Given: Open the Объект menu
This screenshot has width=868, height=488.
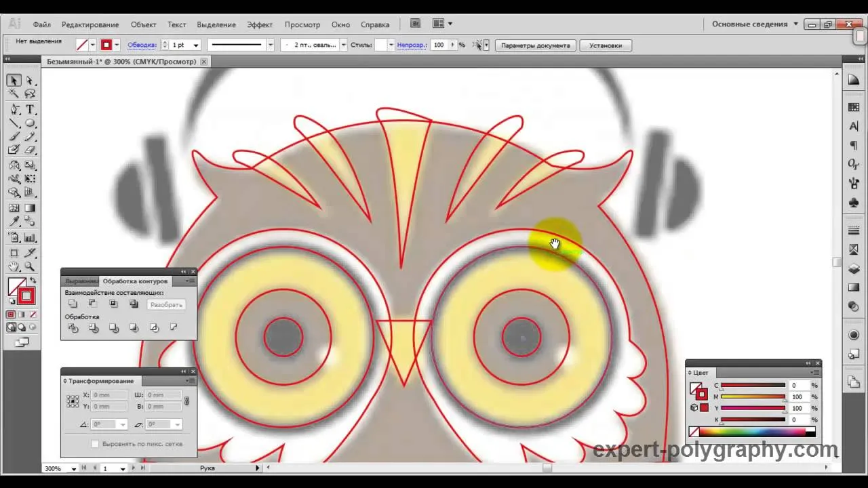Looking at the screenshot, I should 144,24.
